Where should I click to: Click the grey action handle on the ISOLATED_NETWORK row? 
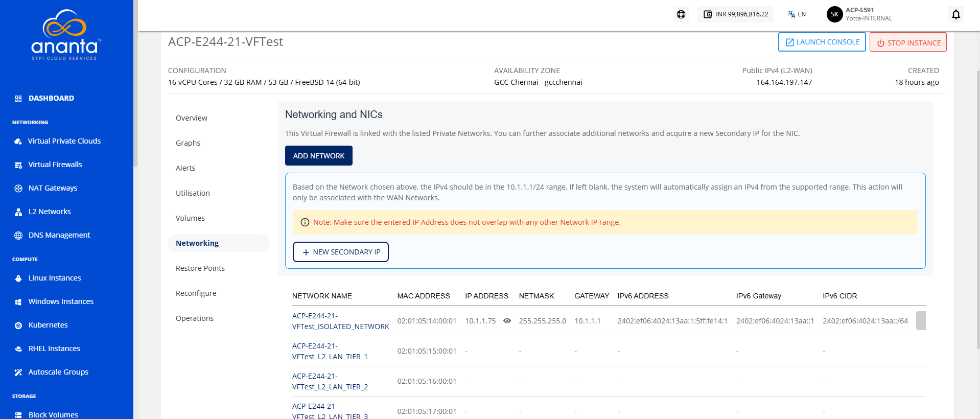(x=921, y=321)
